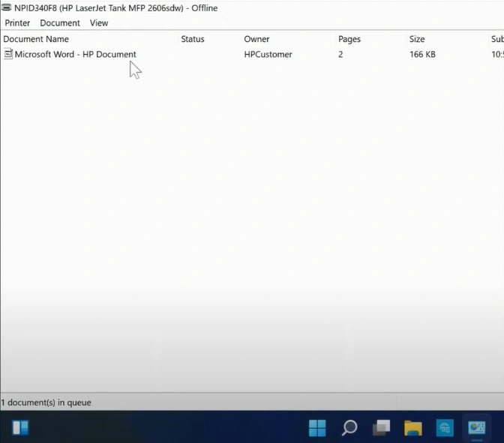Open the View menu
Viewport: 504px width, 443px height.
point(99,23)
